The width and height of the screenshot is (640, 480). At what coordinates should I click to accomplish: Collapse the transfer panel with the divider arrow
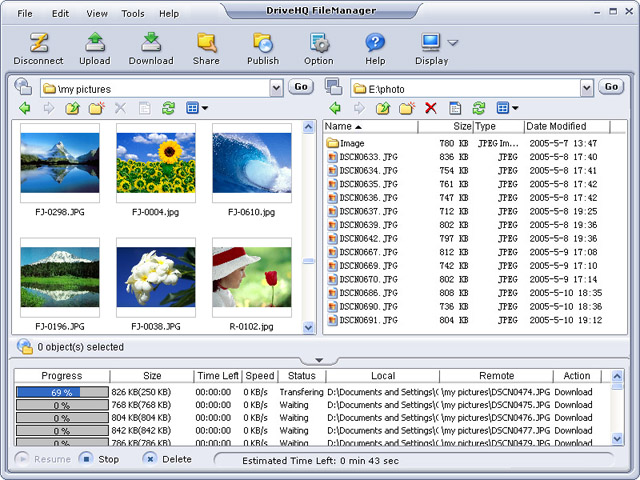[x=319, y=360]
